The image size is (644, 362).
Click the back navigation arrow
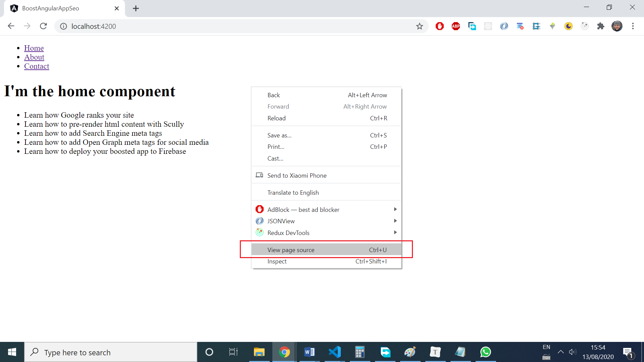[11, 26]
